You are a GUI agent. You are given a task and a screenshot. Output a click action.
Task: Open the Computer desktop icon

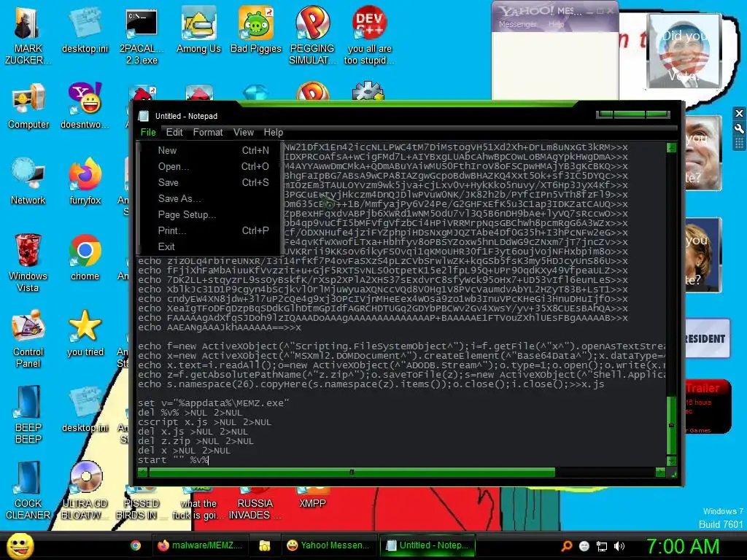28,106
